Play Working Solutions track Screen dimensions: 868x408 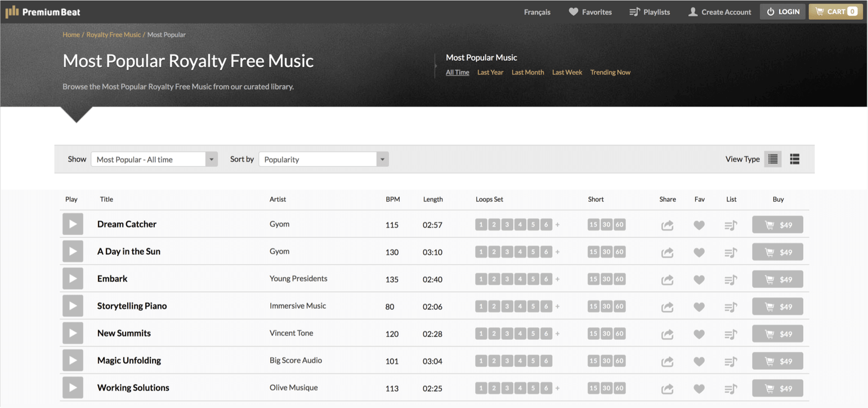tap(73, 388)
